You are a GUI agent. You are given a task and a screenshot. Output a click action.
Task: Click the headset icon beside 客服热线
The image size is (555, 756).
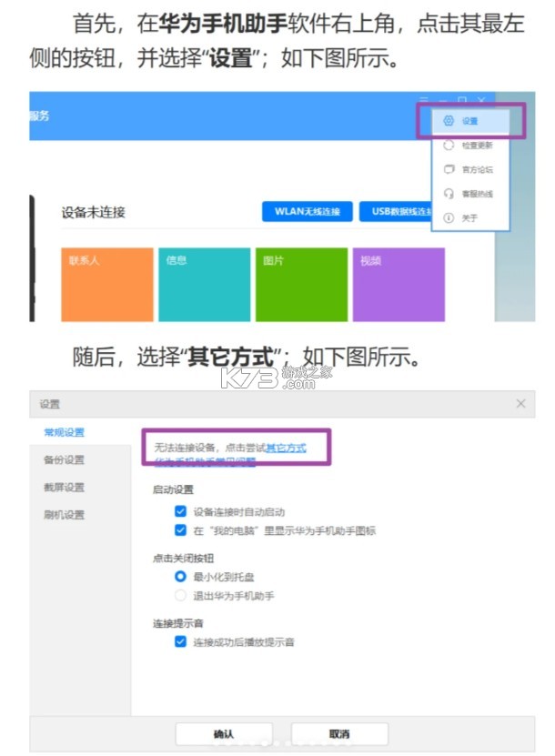click(449, 194)
